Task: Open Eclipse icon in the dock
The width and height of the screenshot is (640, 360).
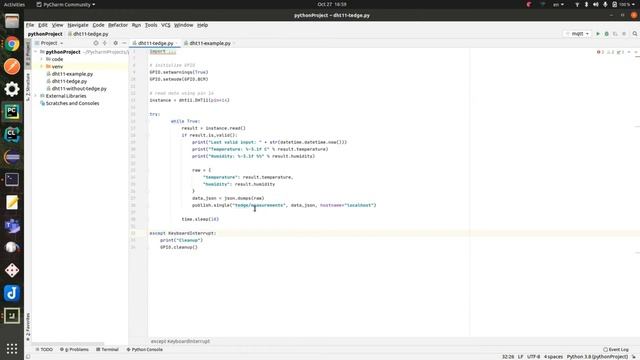Action: pyautogui.click(x=12, y=157)
